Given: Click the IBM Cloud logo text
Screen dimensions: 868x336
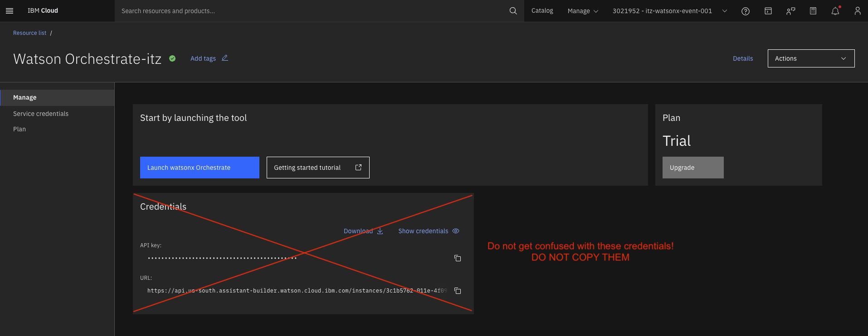Looking at the screenshot, I should tap(43, 11).
